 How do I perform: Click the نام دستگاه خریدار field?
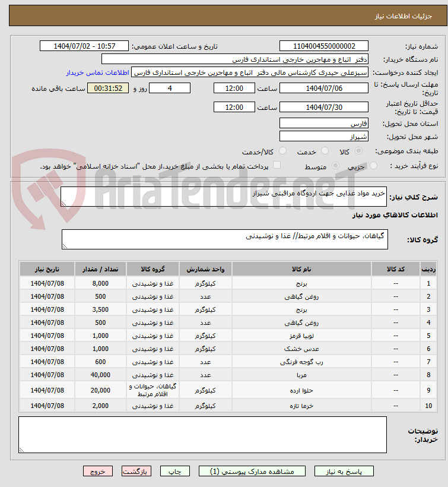[x=235, y=59]
